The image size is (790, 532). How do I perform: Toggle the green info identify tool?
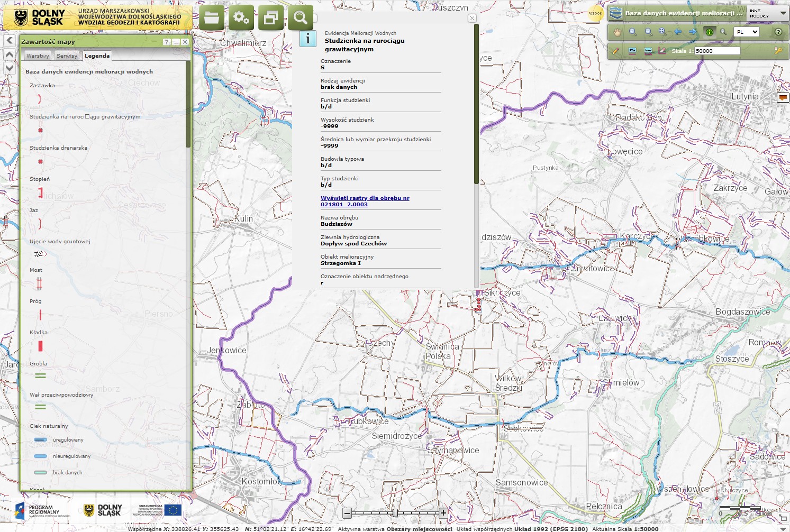click(710, 32)
